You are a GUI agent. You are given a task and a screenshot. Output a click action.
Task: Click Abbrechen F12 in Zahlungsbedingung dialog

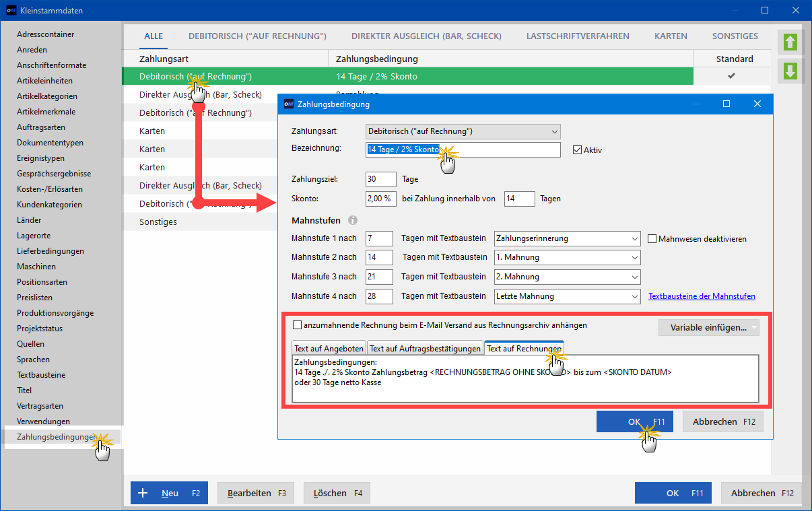723,421
